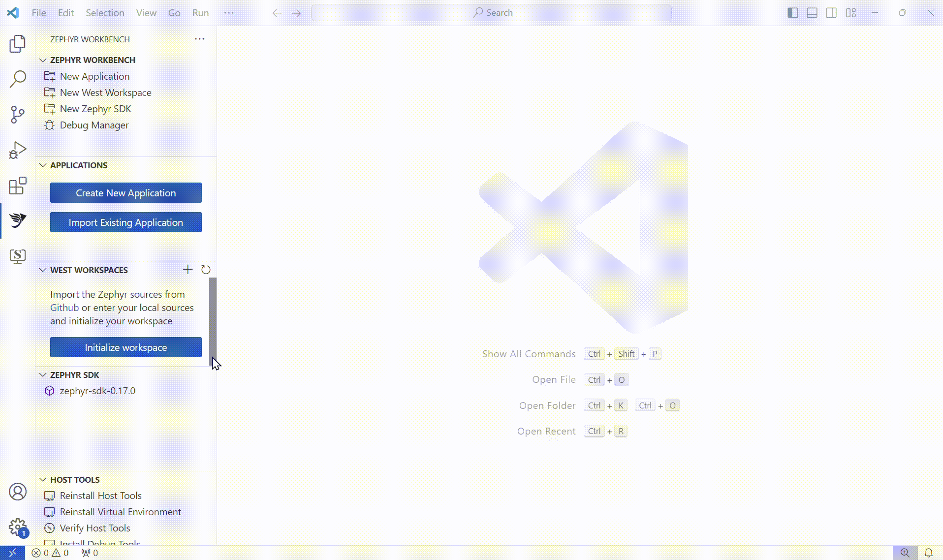Click the Search box at the top

tap(491, 12)
